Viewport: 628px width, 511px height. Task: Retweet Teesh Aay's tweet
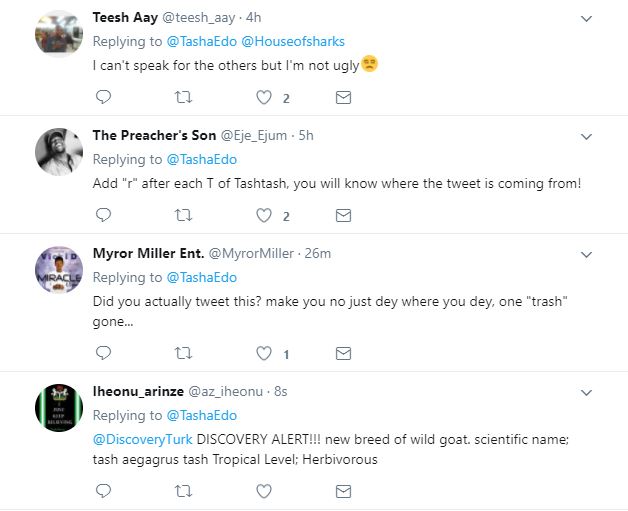pyautogui.click(x=182, y=98)
